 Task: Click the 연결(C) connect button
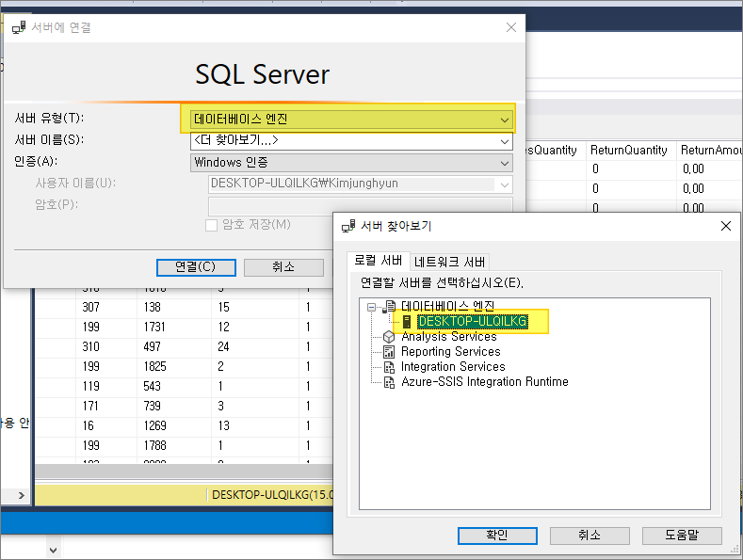pos(196,267)
